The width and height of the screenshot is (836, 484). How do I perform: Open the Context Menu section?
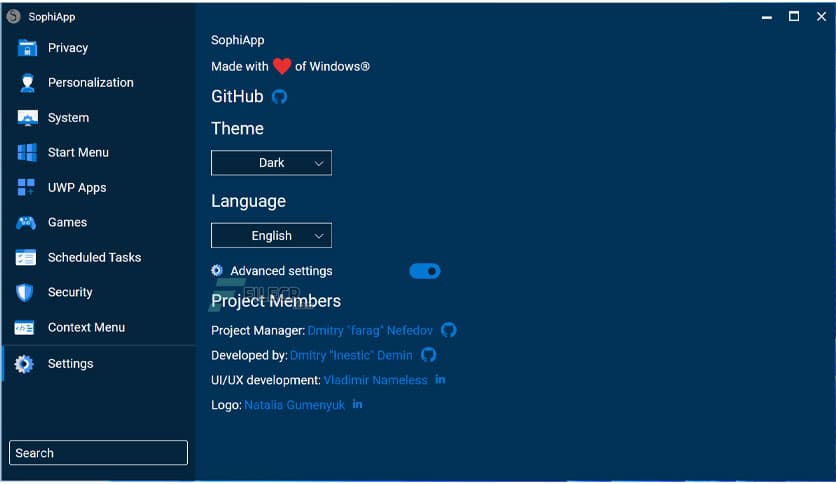[86, 327]
